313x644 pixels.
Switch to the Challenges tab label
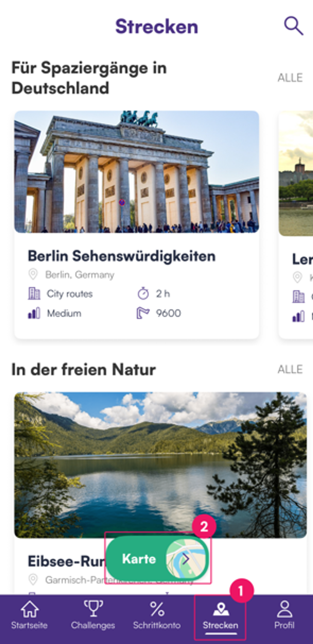pyautogui.click(x=93, y=625)
